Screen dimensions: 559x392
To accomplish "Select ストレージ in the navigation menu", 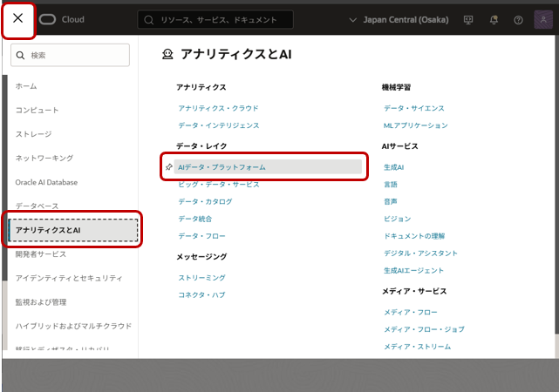I will tap(33, 134).
